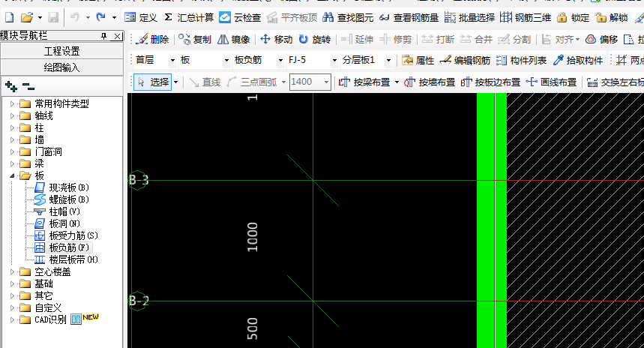
Task: Expand the 梁 tree folder
Action: point(12,163)
